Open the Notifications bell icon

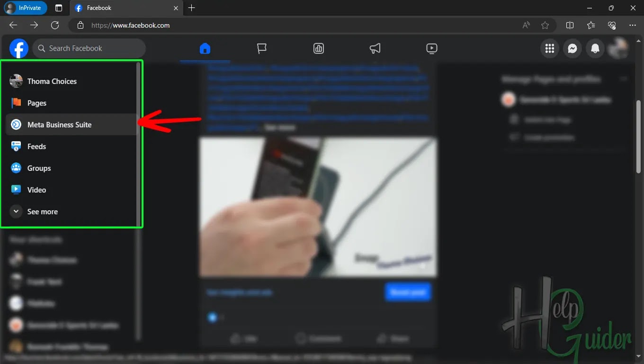pyautogui.click(x=595, y=48)
